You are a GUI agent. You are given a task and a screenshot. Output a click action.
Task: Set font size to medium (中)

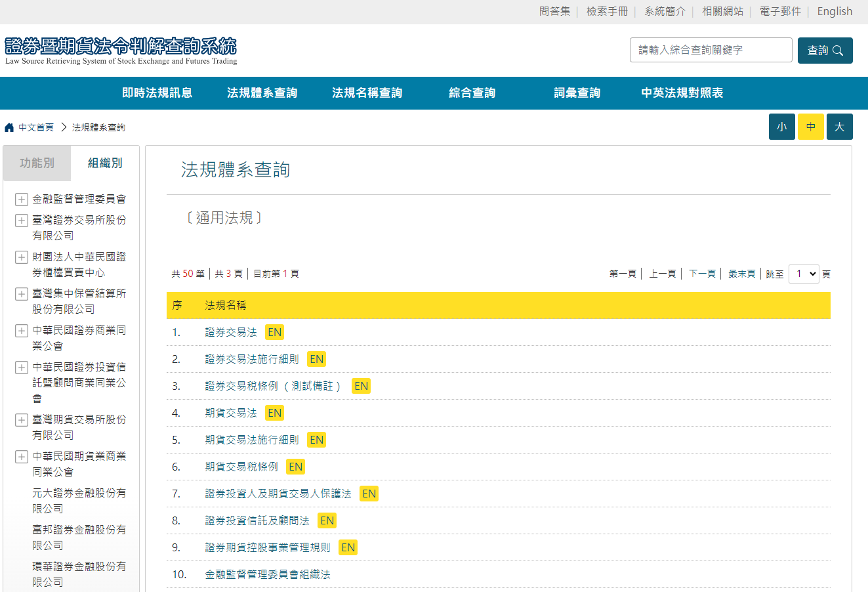811,127
